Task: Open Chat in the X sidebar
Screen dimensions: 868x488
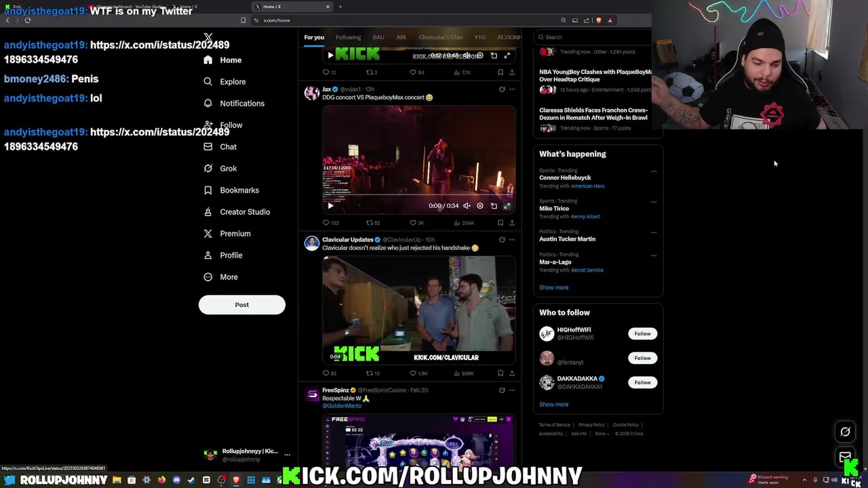Action: (220, 147)
